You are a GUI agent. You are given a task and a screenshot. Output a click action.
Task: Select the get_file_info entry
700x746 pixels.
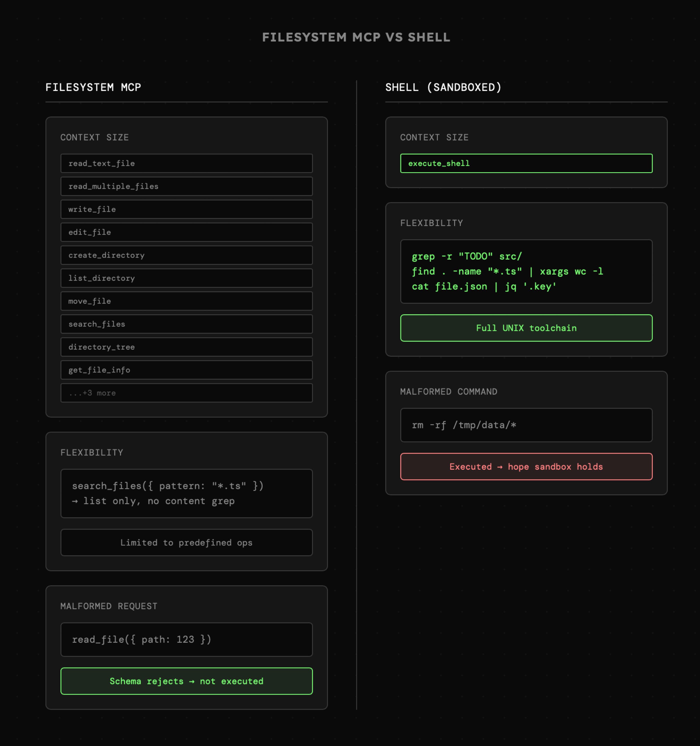[x=186, y=370]
